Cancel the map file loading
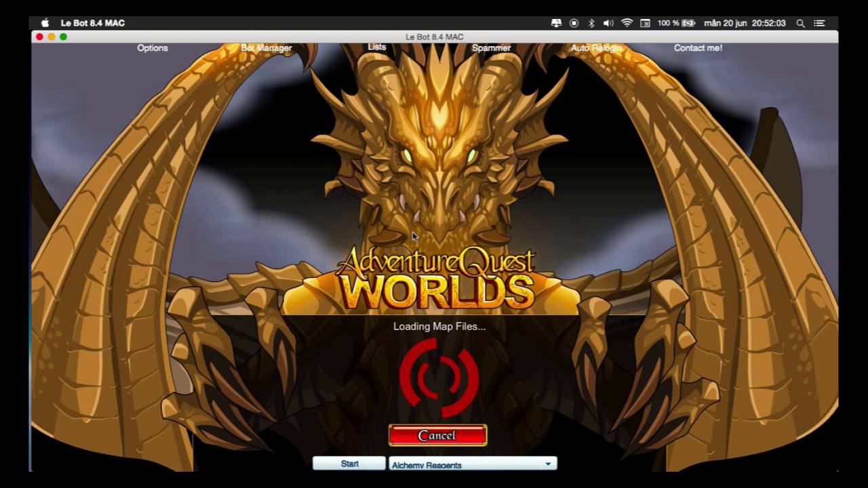The width and height of the screenshot is (868, 488). pos(437,435)
